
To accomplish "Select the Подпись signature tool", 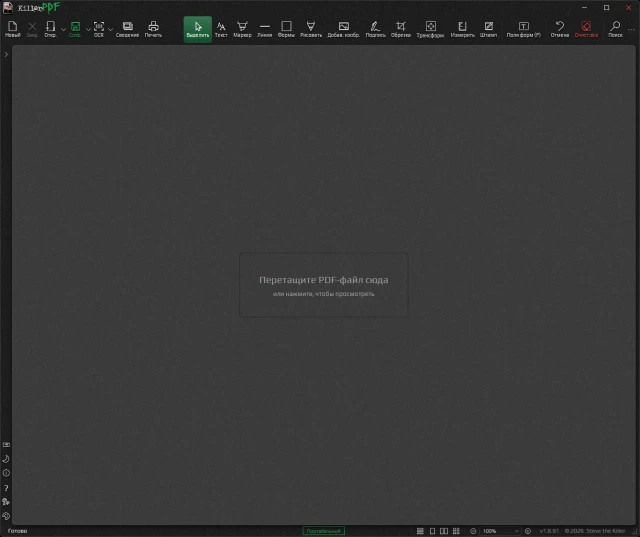I will tap(376, 29).
